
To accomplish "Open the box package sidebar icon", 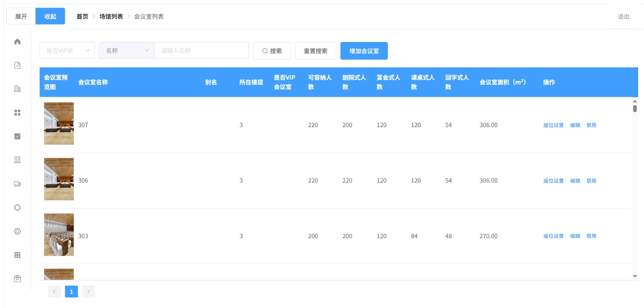I will point(17,278).
